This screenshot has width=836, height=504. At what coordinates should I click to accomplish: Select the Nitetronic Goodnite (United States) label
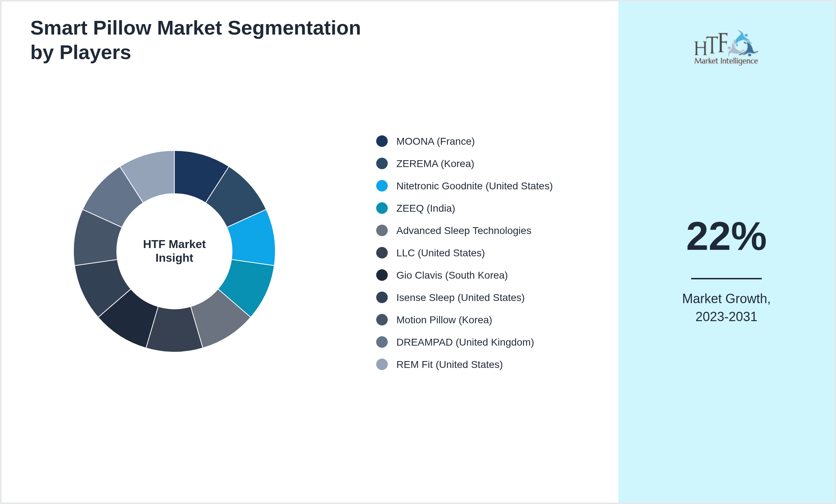pyautogui.click(x=474, y=186)
